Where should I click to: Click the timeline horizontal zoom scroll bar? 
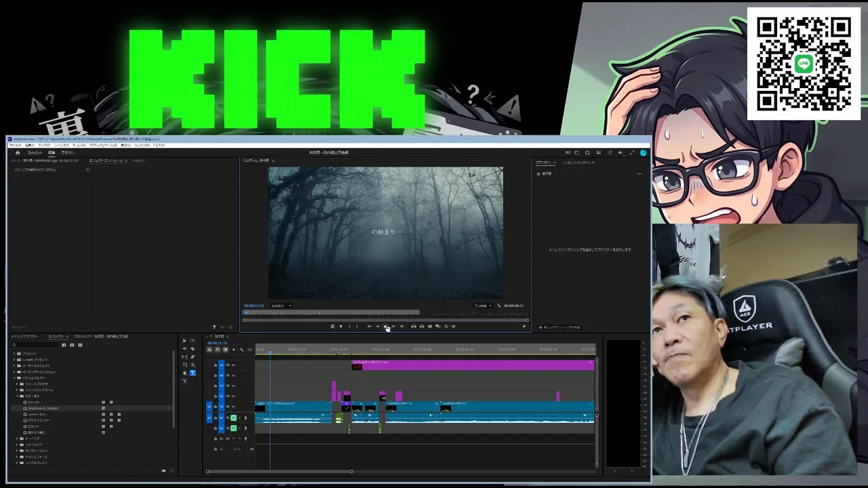(x=279, y=471)
